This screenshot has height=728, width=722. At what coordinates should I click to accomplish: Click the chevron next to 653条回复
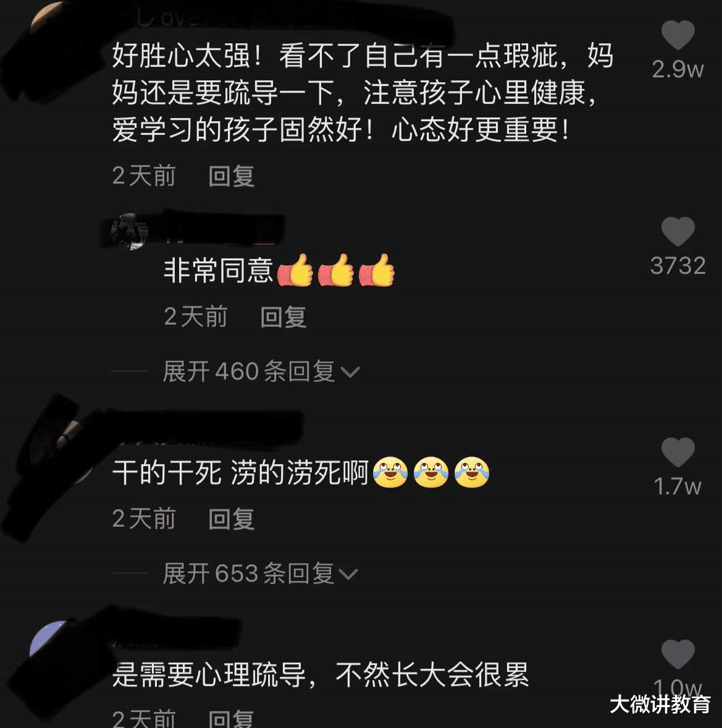[x=348, y=574]
